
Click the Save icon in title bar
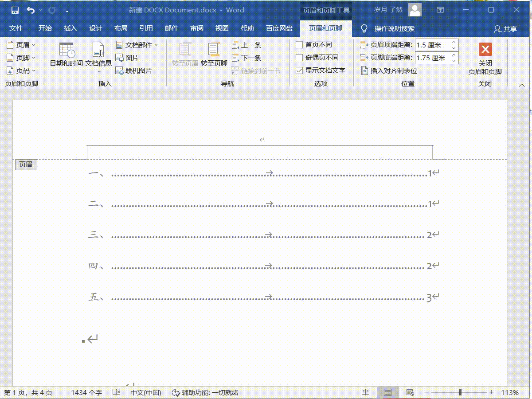click(x=15, y=10)
